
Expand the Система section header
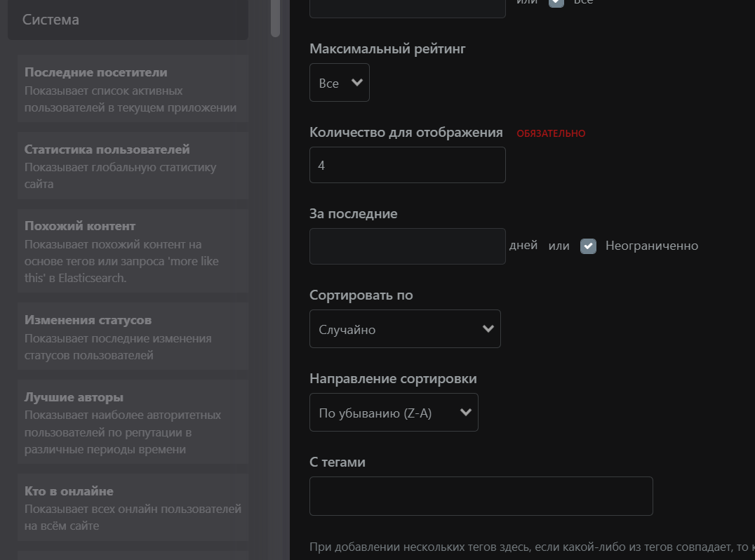(128, 20)
